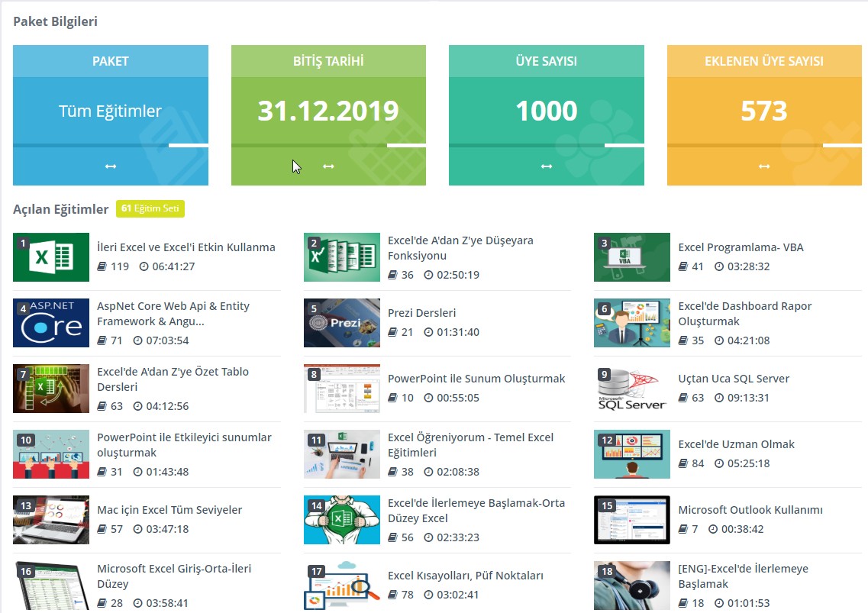Open Excel'de Dashboard Rapor Oluşturmak course
868x613 pixels.
coord(744,313)
